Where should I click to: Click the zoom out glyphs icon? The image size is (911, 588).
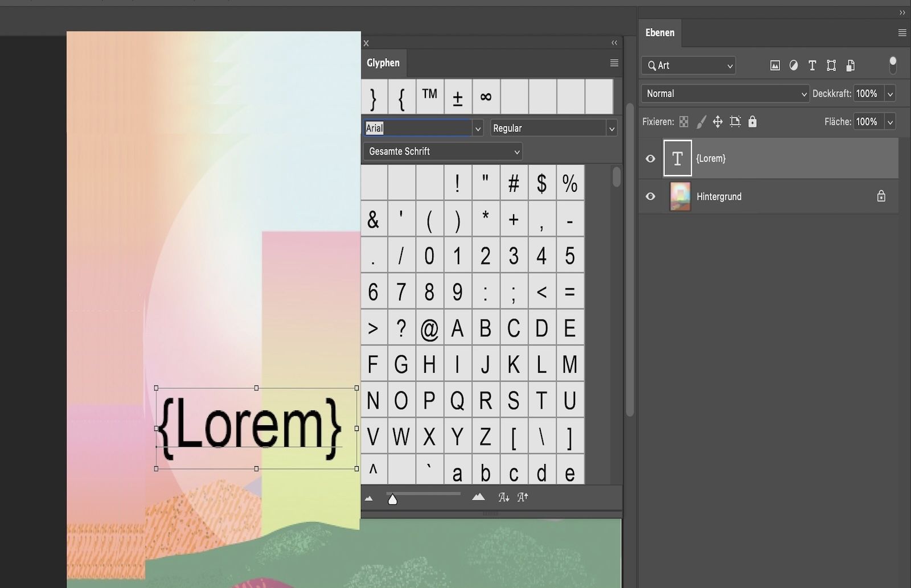[369, 497]
